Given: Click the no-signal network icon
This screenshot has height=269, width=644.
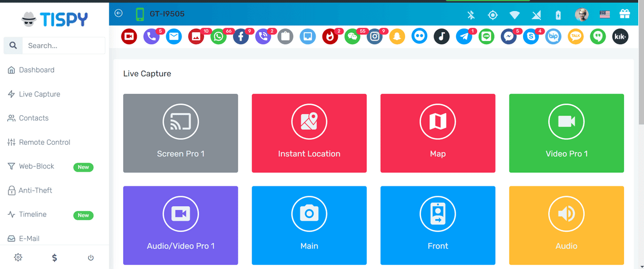Looking at the screenshot, I should pos(536,15).
